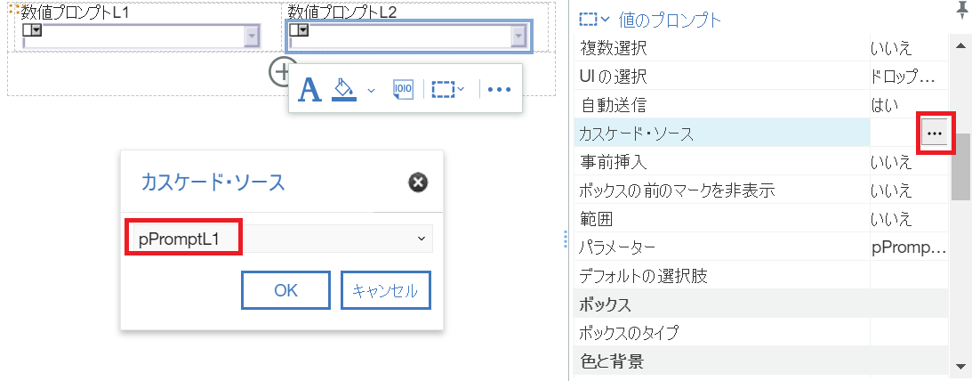This screenshot has width=980, height=381.
Task: Click the カスケード・ソース ellipsis button
Action: click(x=935, y=133)
